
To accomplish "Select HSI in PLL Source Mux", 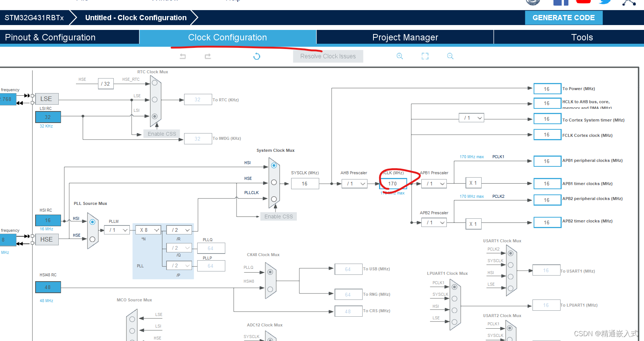I will pyautogui.click(x=92, y=222).
